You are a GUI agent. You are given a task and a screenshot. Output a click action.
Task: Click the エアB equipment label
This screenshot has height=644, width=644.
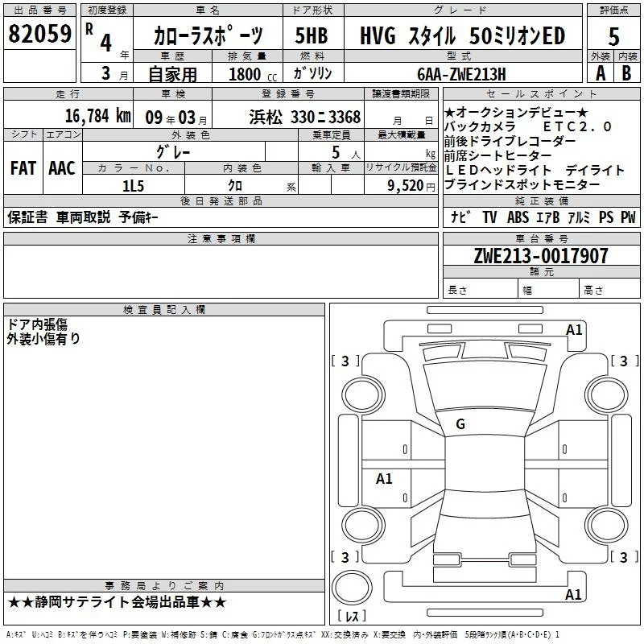547,217
